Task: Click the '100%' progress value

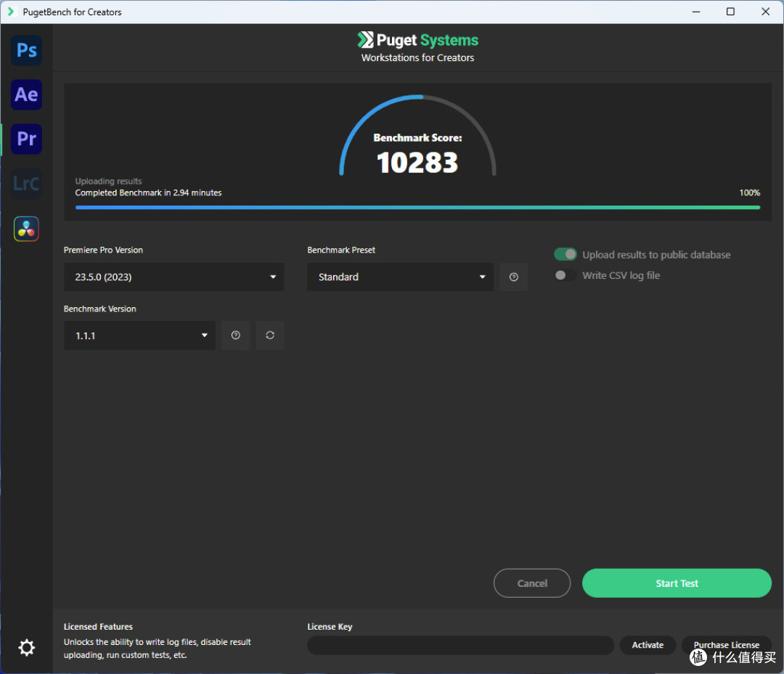Action: coord(749,192)
